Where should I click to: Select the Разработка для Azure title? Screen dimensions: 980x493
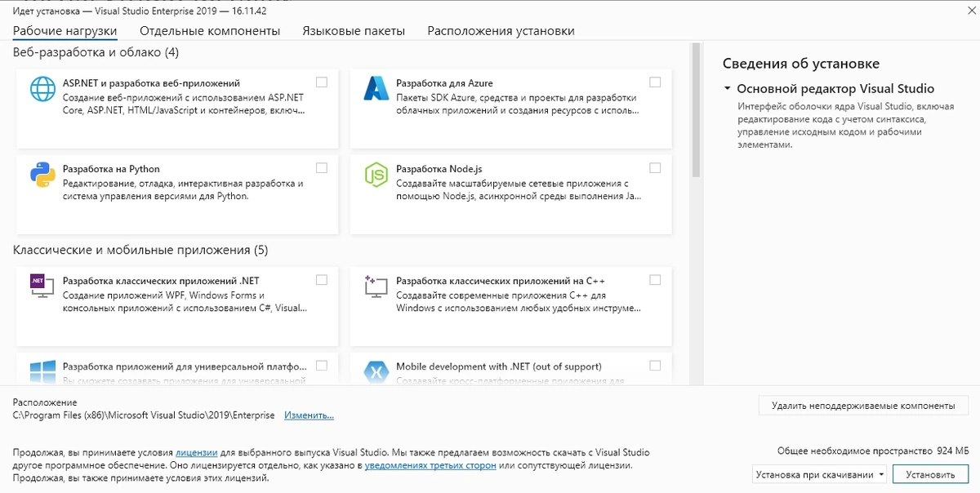(444, 83)
